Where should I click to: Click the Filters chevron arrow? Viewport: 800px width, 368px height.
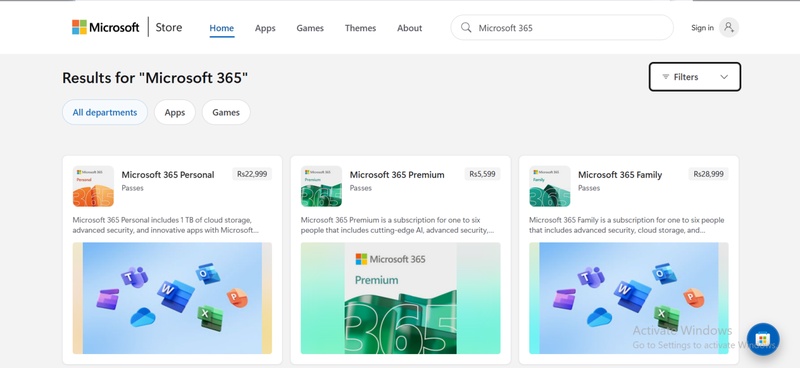[724, 77]
